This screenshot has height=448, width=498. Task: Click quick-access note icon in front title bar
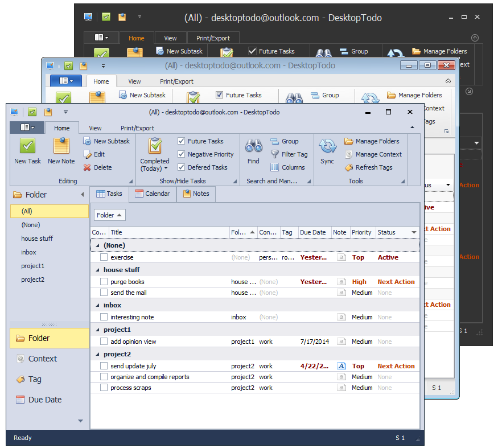(48, 112)
